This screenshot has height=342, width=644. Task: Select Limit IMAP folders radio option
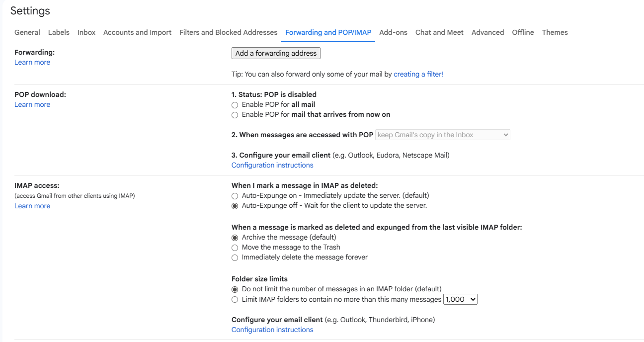[x=235, y=300]
